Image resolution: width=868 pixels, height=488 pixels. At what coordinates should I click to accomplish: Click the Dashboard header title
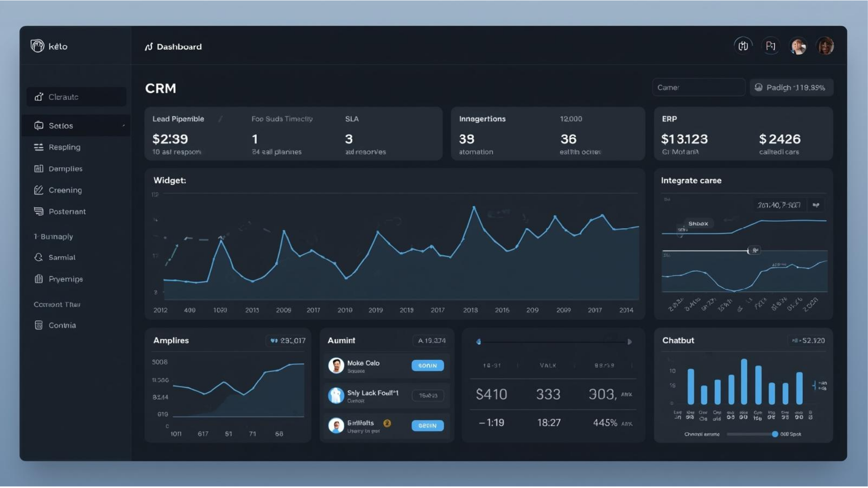coord(179,47)
